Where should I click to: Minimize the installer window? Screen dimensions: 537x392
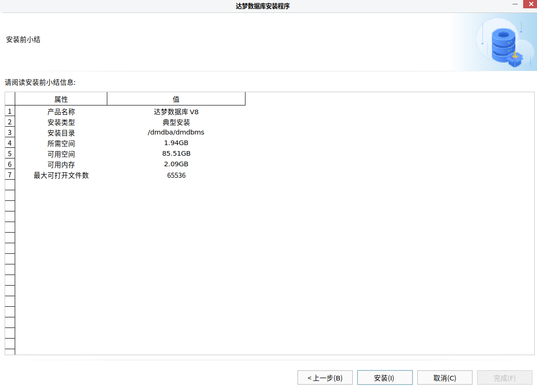(x=515, y=4)
